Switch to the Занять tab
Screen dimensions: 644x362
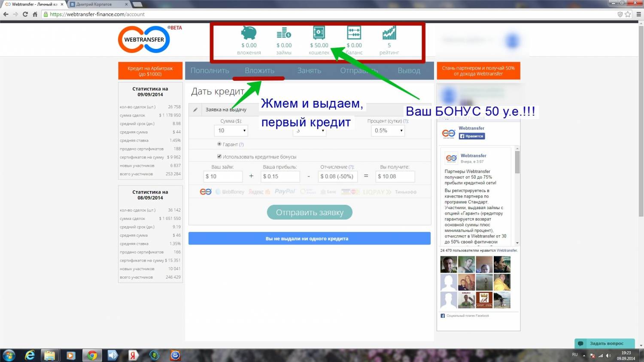coord(309,70)
